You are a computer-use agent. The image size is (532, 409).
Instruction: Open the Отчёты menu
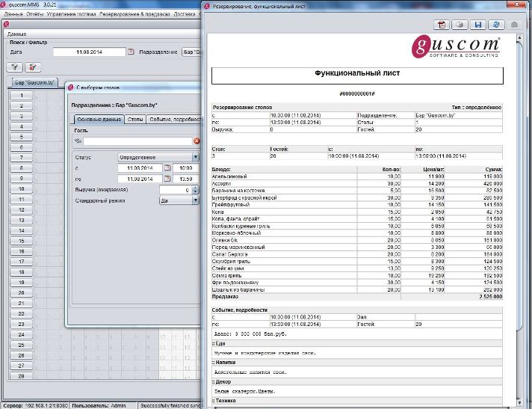point(34,14)
